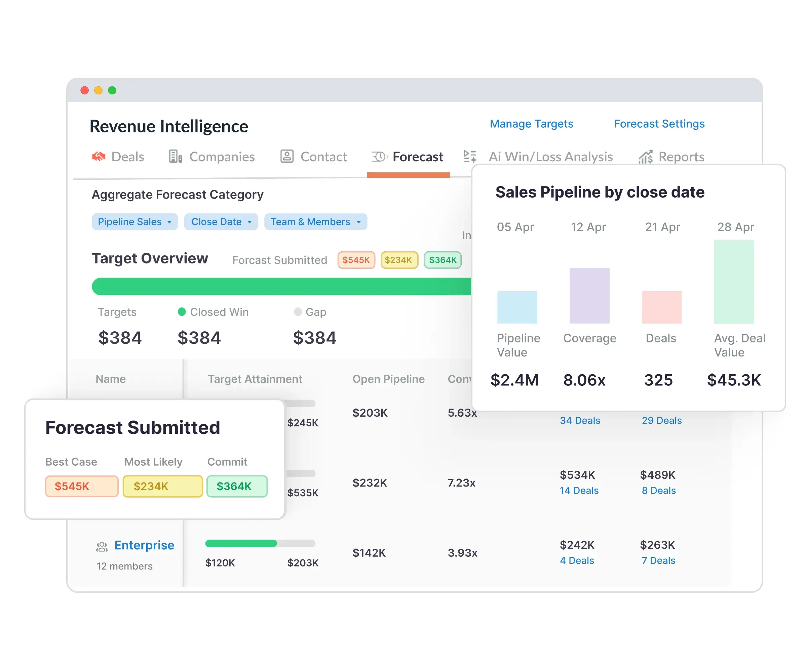Click the Closed Win green legend dot
Image resolution: width=807 pixels, height=672 pixels.
(182, 311)
